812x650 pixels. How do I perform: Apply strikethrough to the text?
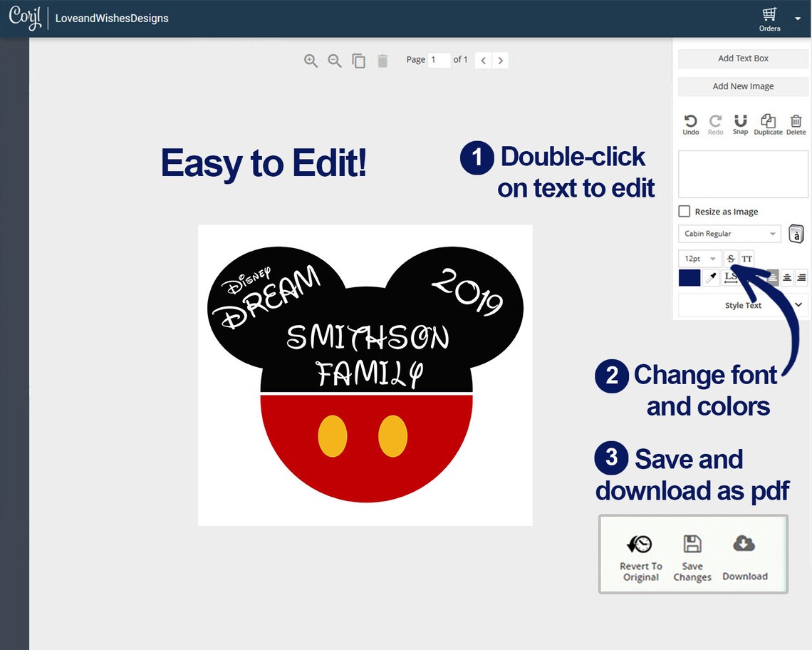[x=731, y=259]
